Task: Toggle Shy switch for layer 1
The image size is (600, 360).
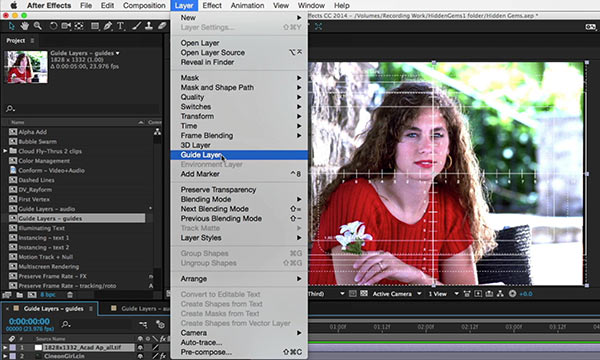Action: 140,347
